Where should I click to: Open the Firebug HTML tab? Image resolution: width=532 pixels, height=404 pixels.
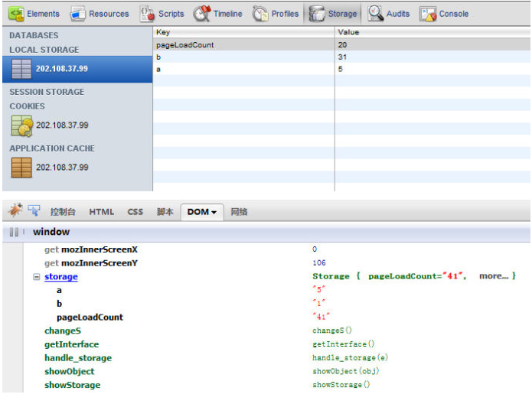tap(102, 212)
